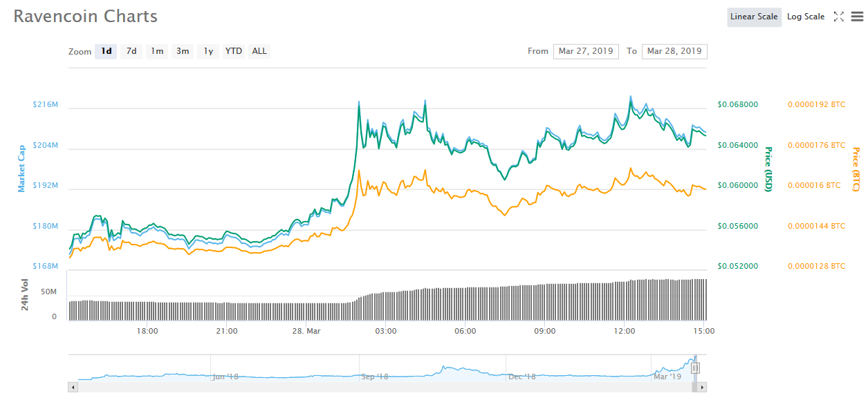Click the 28. Mar time axis label
Image resolution: width=868 pixels, height=400 pixels.
pos(306,332)
